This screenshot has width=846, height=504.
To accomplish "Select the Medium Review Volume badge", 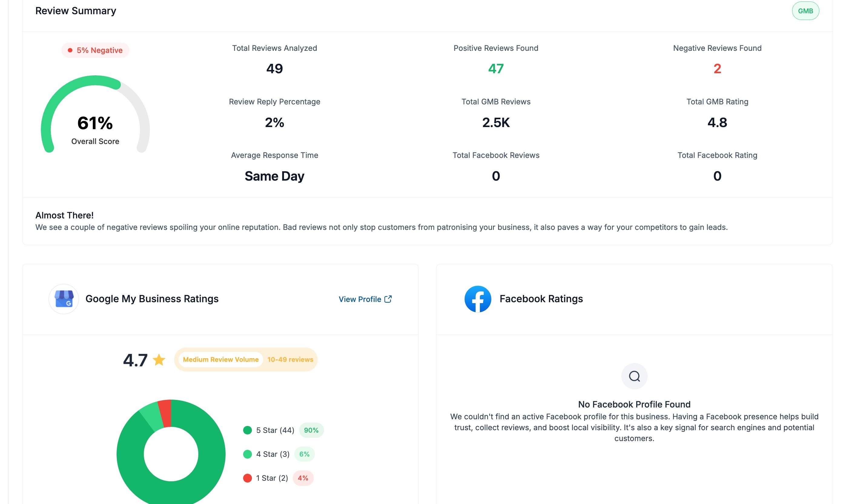I will 221,359.
